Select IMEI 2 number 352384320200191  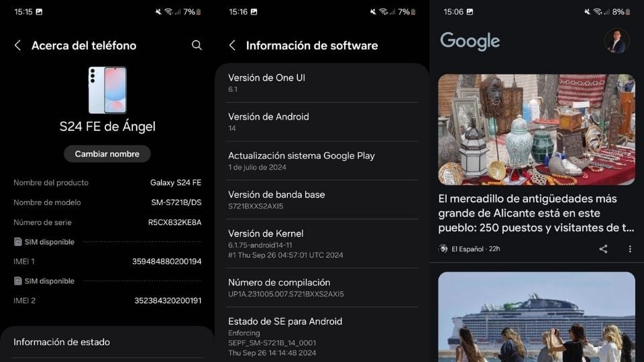[x=168, y=301]
